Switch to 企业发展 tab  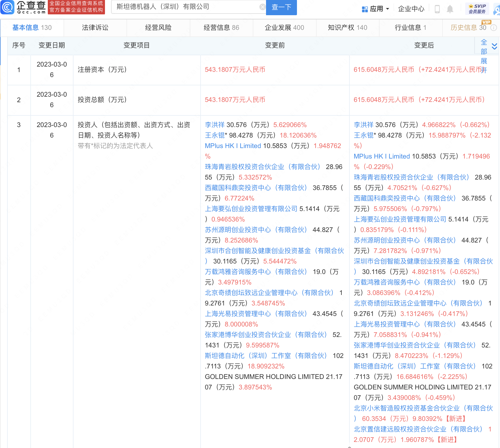284,28
